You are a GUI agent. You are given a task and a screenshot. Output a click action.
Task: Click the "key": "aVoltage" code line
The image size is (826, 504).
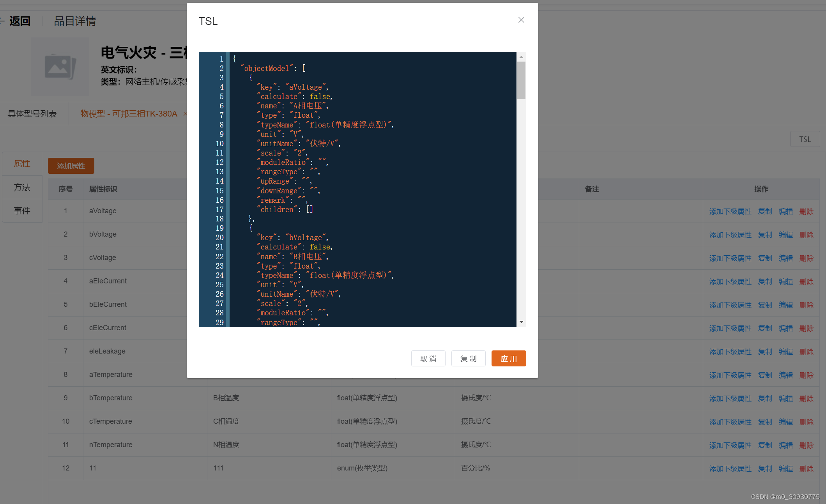pos(292,87)
